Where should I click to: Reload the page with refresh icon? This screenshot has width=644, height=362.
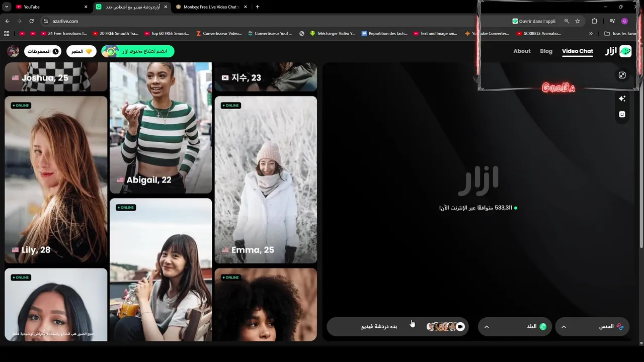pos(31,21)
